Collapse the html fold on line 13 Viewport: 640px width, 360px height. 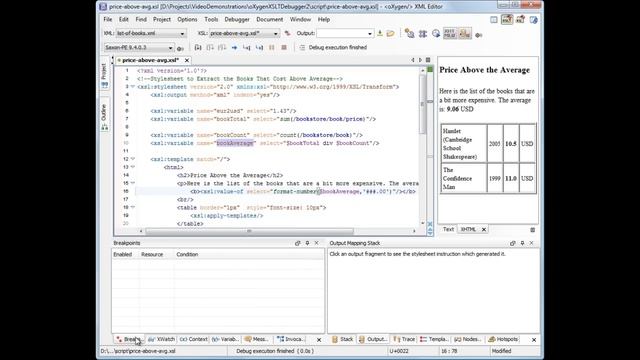pyautogui.click(x=133, y=167)
